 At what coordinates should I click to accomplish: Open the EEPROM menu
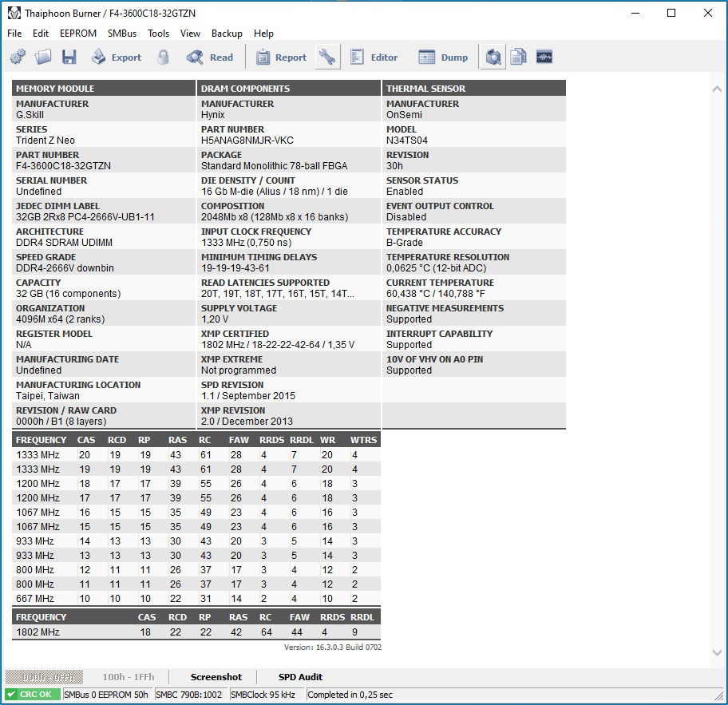coord(78,34)
